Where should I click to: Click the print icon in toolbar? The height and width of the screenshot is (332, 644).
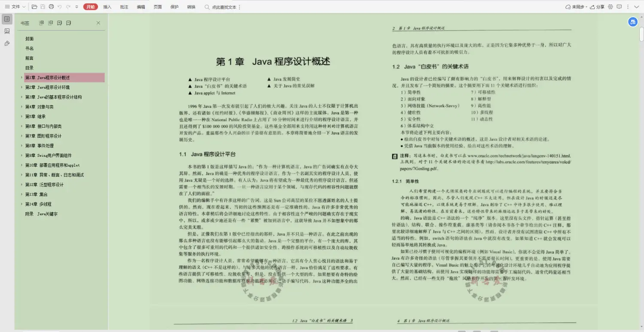tap(52, 7)
